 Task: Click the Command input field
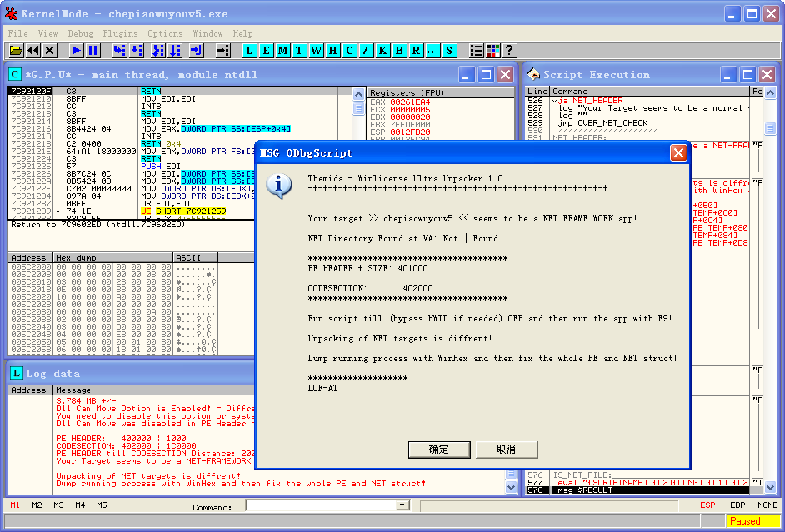point(320,505)
